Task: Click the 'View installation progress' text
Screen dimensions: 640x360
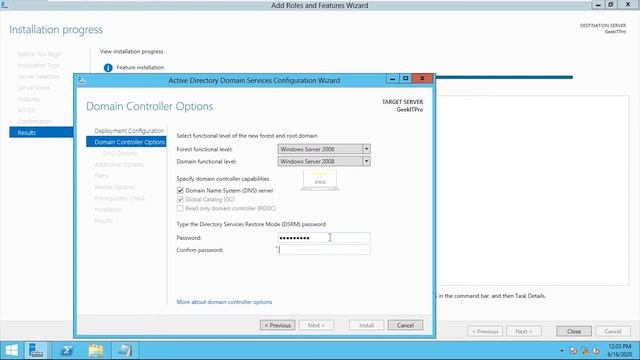Action: [x=131, y=51]
